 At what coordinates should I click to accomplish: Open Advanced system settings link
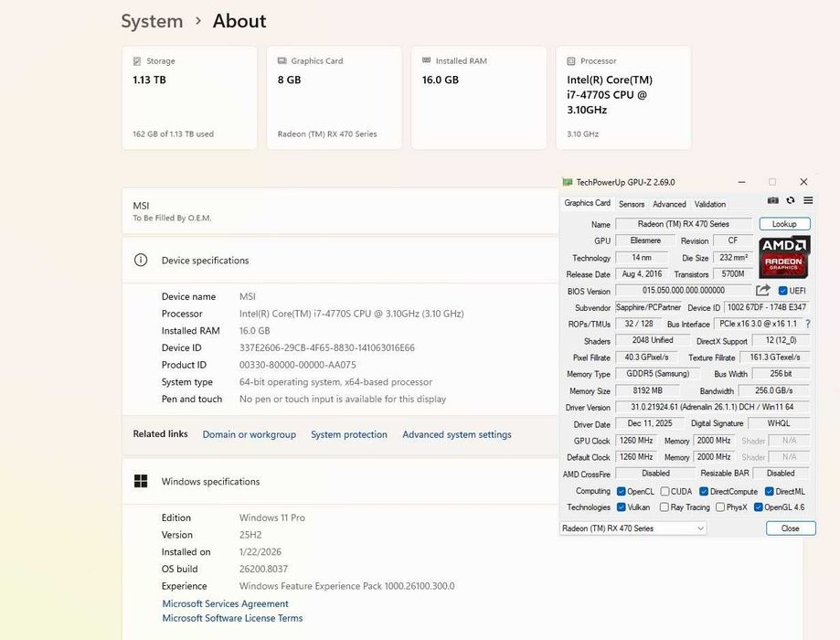pos(457,434)
